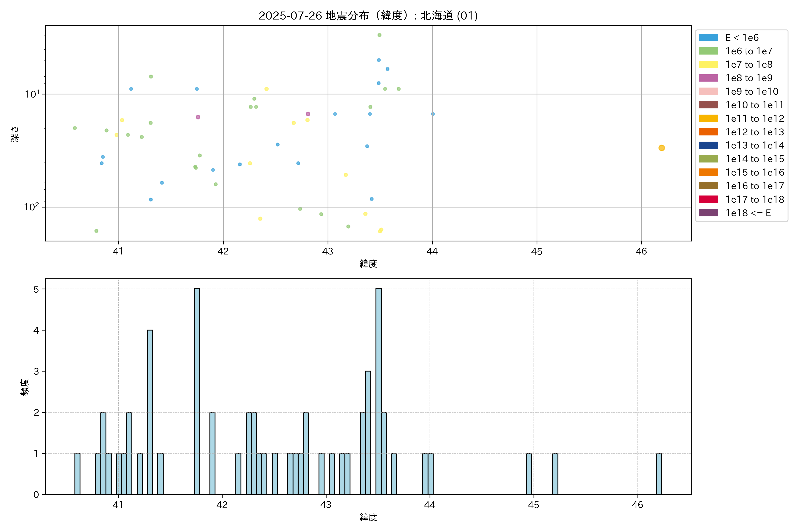Click the blue scatter point at latitude 44

(433, 114)
